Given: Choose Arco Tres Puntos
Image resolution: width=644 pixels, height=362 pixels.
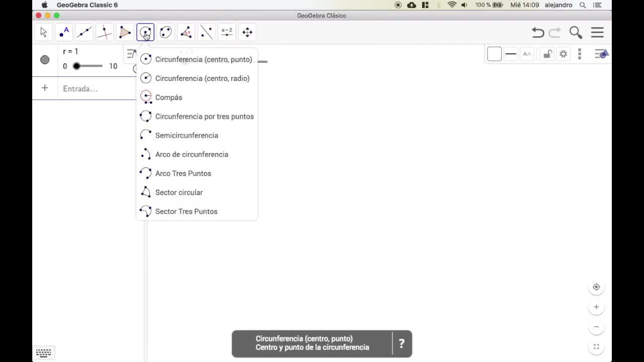Looking at the screenshot, I should pos(197,173).
